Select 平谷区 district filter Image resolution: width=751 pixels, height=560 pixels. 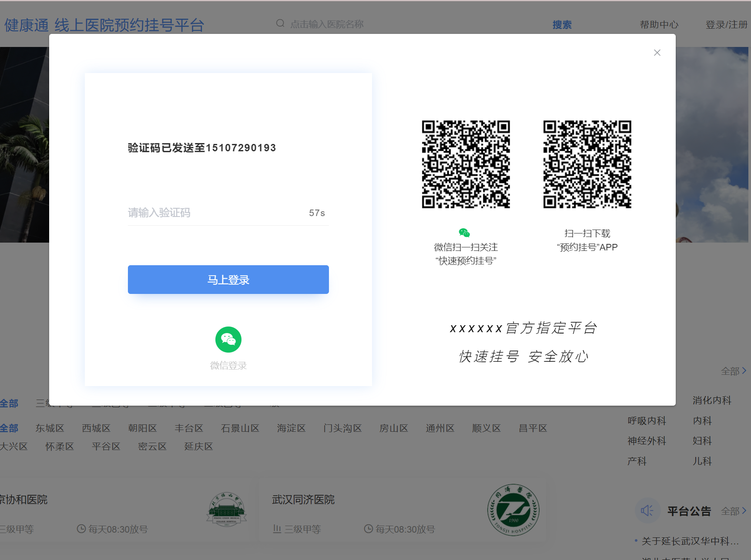pyautogui.click(x=106, y=447)
